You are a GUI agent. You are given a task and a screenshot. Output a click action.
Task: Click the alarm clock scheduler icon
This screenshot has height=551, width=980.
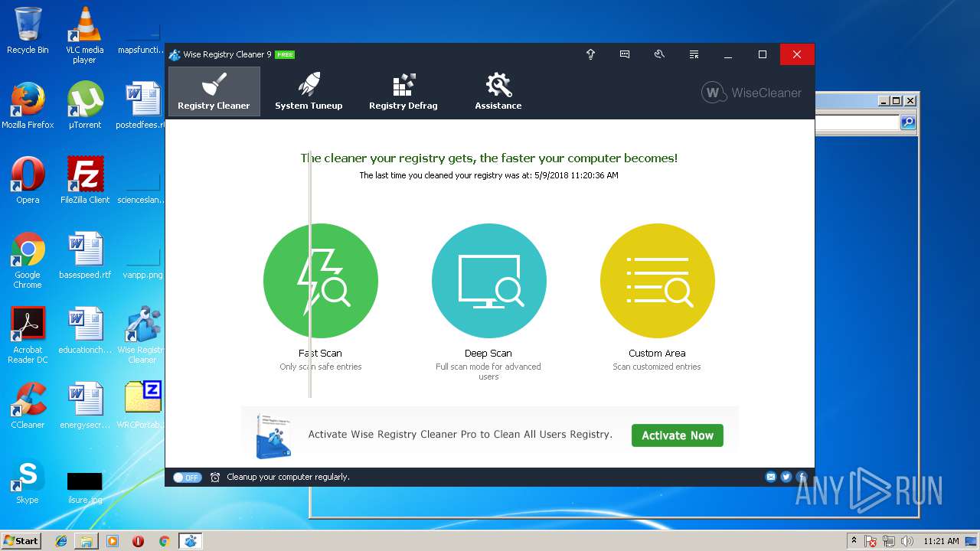[x=215, y=477]
